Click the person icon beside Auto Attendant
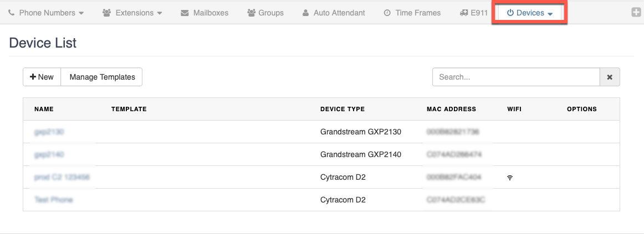The height and width of the screenshot is (234, 644). point(306,13)
